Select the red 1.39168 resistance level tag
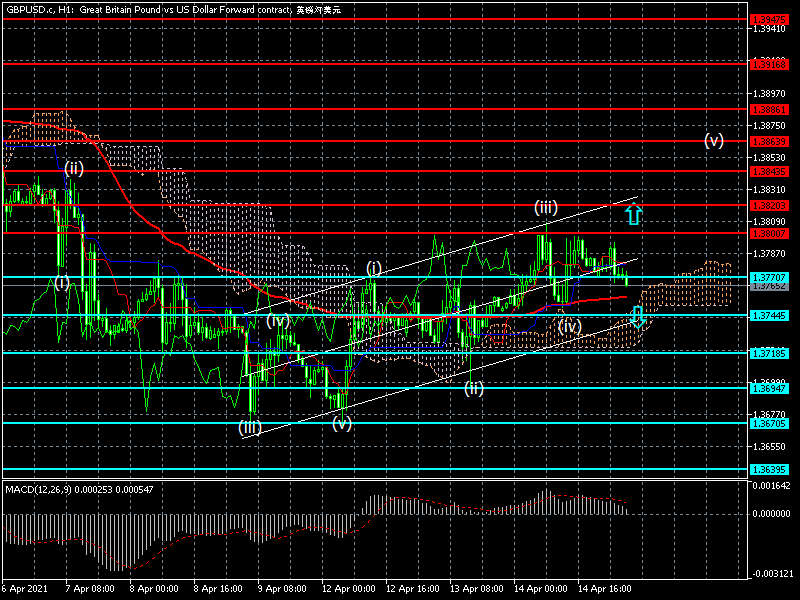The height and width of the screenshot is (600, 800). (x=772, y=63)
